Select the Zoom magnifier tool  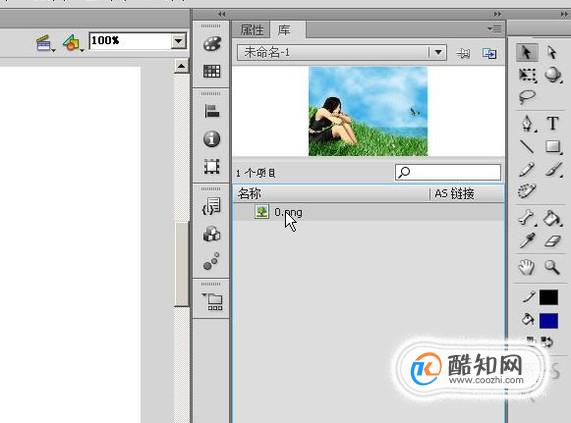(552, 267)
